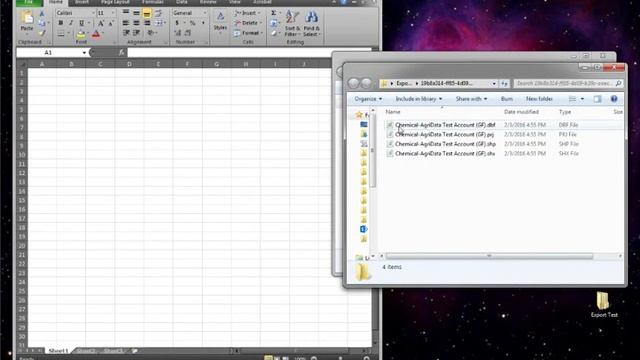
Task: Click the Orientation icon
Action: (x=151, y=33)
